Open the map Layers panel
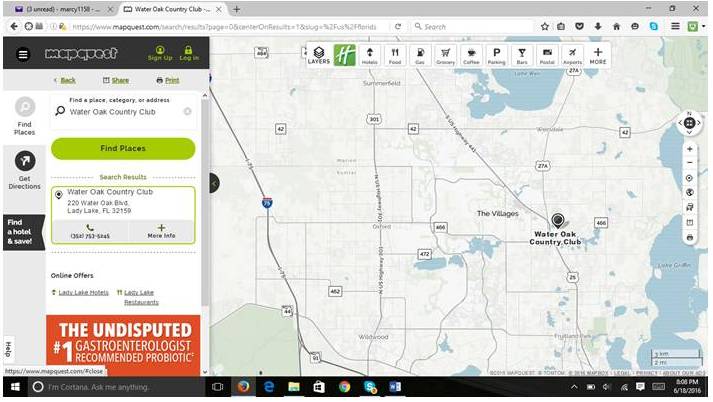This screenshot has height=402, width=713. pos(319,55)
